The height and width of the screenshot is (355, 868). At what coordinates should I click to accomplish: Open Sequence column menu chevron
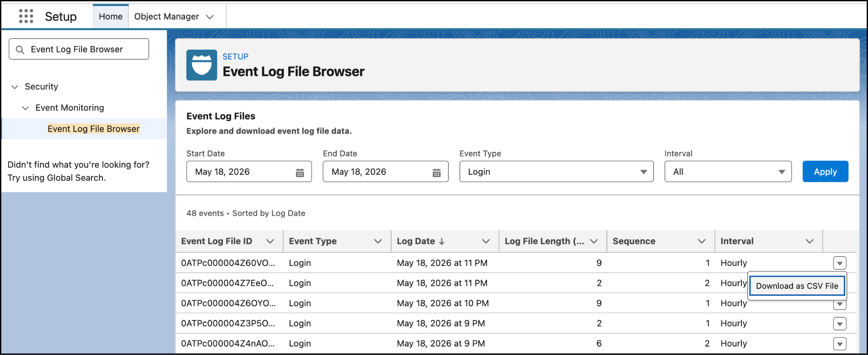(701, 241)
